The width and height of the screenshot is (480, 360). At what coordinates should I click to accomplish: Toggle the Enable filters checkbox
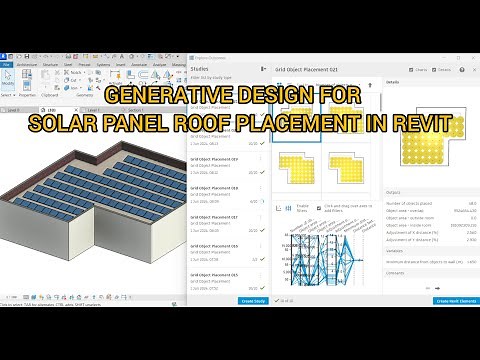point(319,208)
